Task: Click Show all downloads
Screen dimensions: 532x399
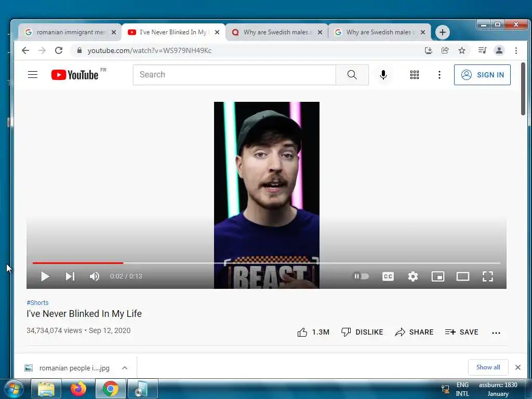Action: (488, 367)
